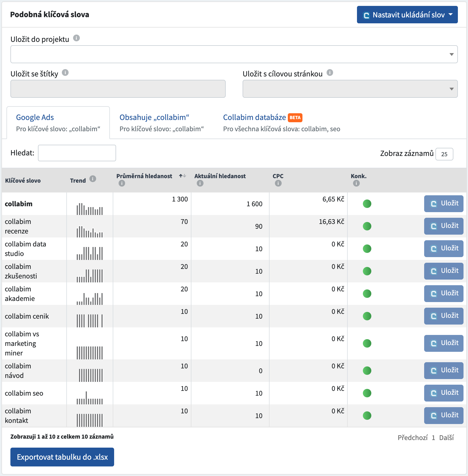Click trend chart for collabim cenik
Image resolution: width=468 pixels, height=476 pixels.
[90, 321]
